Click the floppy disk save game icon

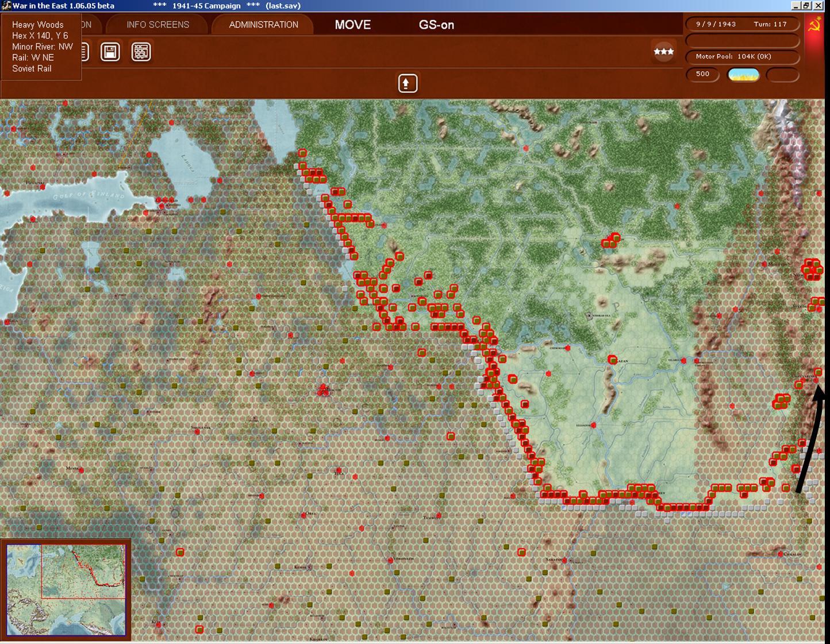(x=110, y=52)
